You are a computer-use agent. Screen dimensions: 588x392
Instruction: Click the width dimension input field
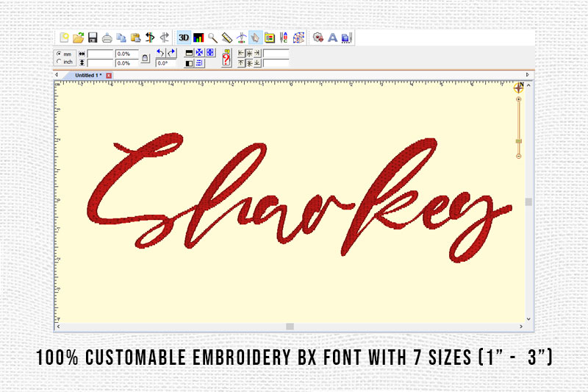point(100,54)
